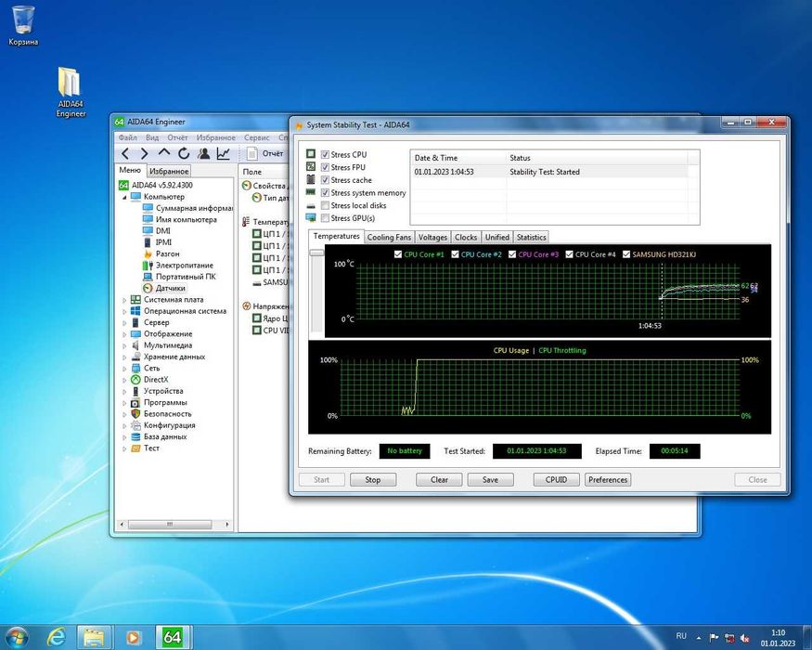Hide CPU Core #1 graph line
Viewport: 812px width, 650px height.
point(398,254)
